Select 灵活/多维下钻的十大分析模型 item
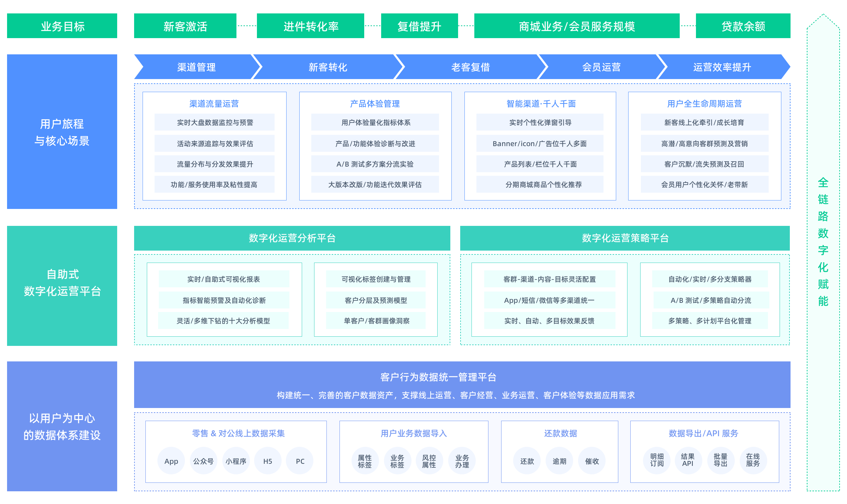847x504 pixels. 223,320
